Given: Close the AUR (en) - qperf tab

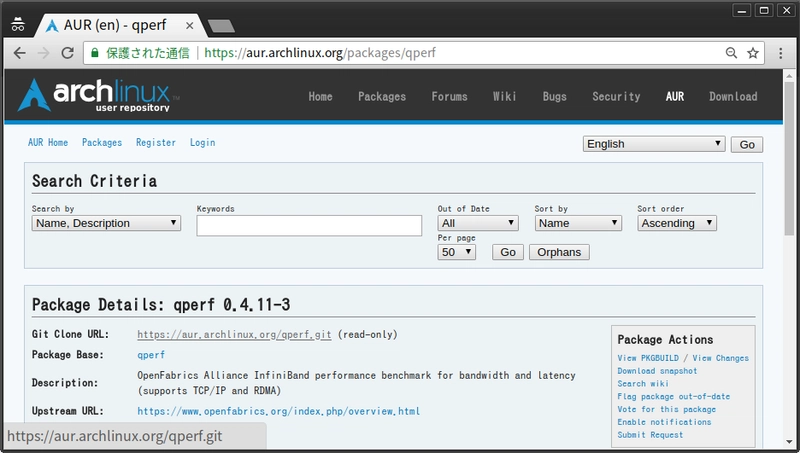Looking at the screenshot, I should point(189,26).
